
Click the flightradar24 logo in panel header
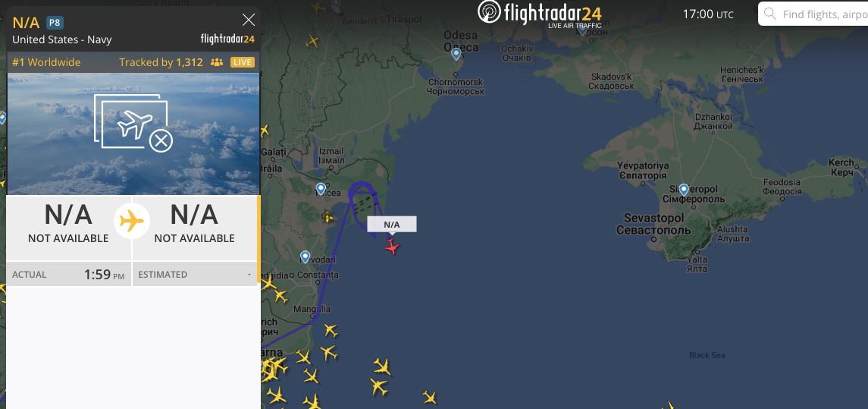tap(227, 39)
